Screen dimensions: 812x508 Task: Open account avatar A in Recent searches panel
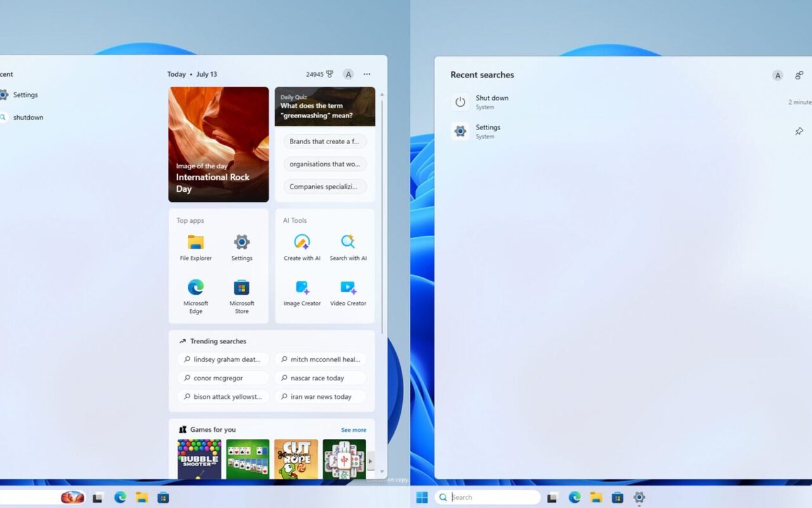778,76
